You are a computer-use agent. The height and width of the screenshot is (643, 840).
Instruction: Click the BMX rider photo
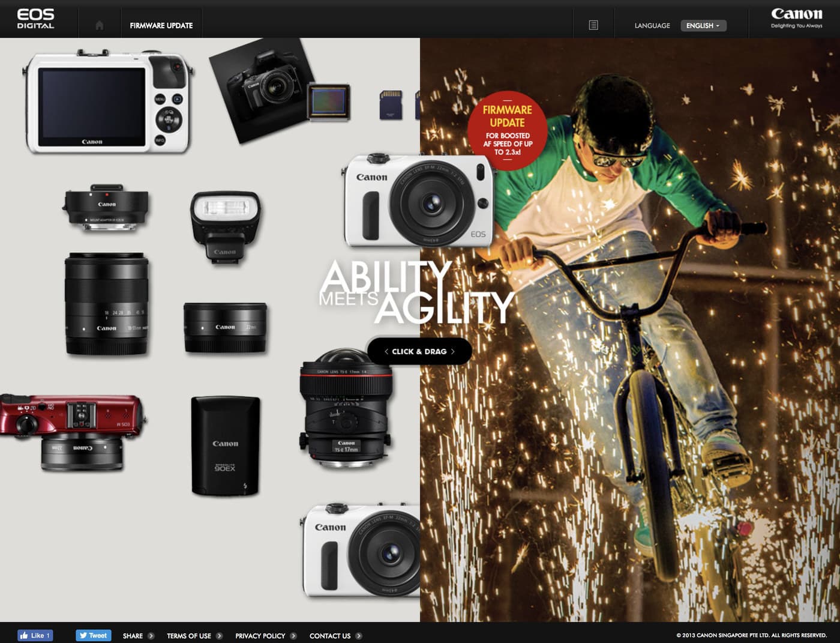pyautogui.click(x=630, y=330)
